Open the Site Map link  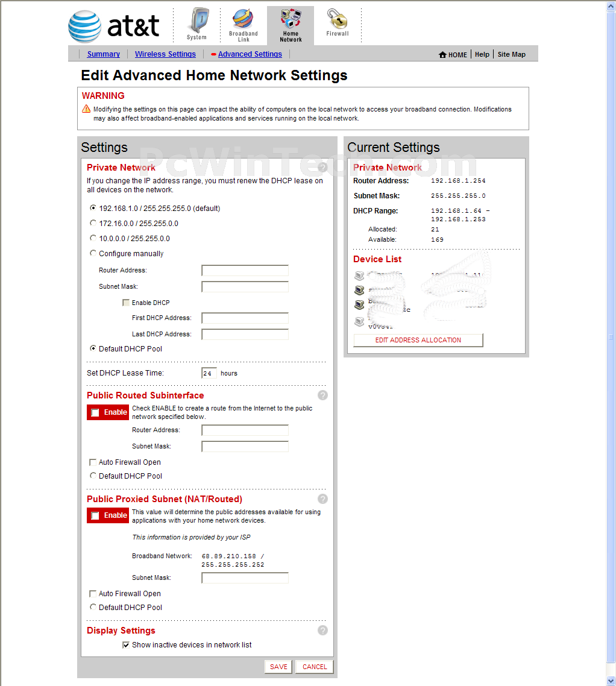coord(512,54)
